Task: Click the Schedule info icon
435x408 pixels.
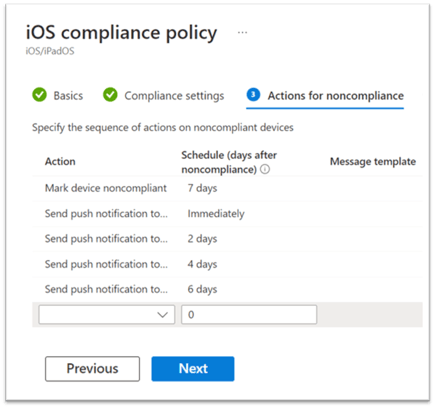Action: [265, 169]
